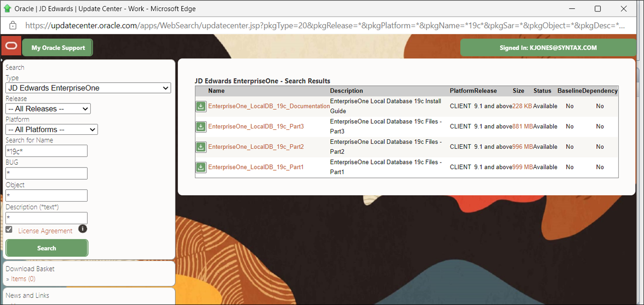Click the red Oracle logo icon
The height and width of the screenshot is (305, 644).
tap(11, 47)
